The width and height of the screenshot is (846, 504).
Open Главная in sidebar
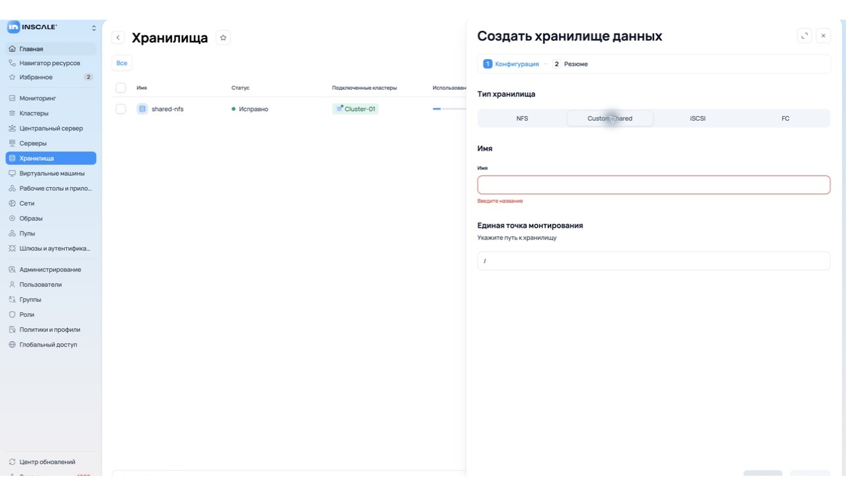coord(51,49)
